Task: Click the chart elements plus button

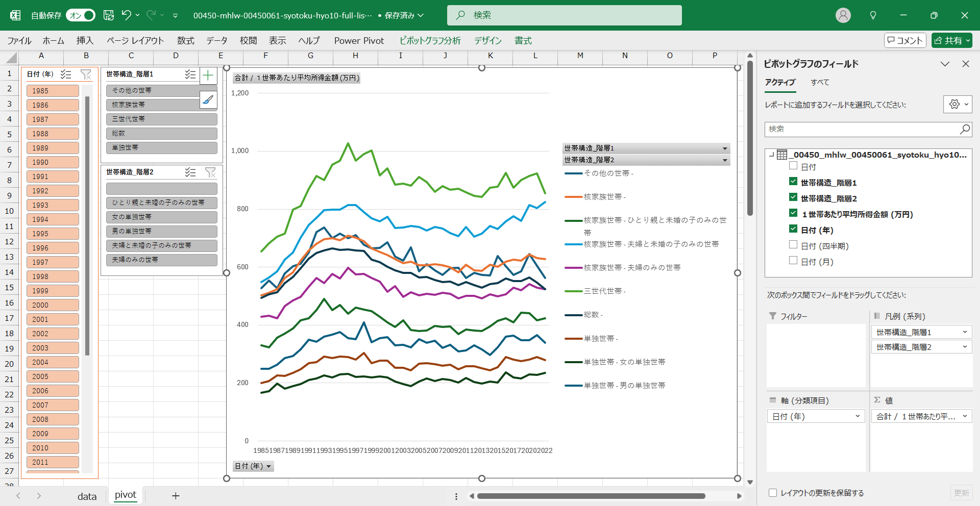Action: tap(208, 76)
